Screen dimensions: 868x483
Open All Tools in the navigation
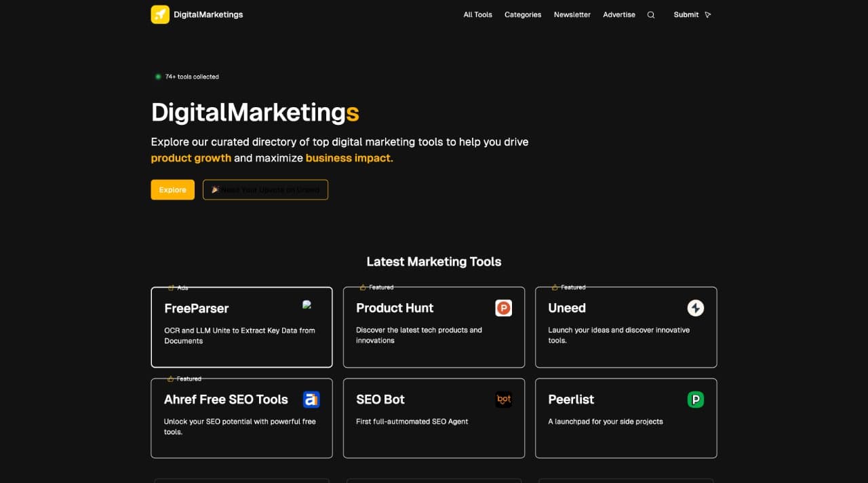(478, 15)
